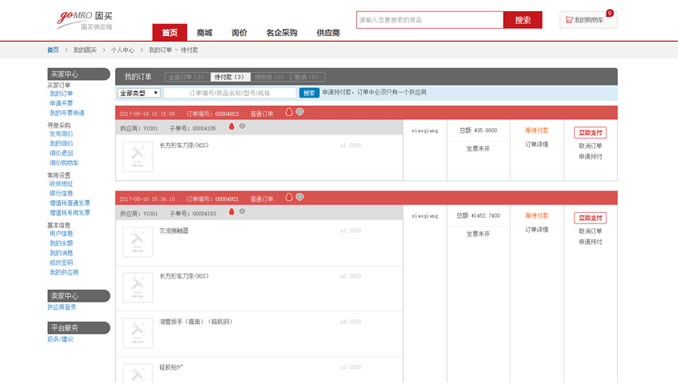
Task: Open 订单详情 for order 00004923
Action: (537, 144)
